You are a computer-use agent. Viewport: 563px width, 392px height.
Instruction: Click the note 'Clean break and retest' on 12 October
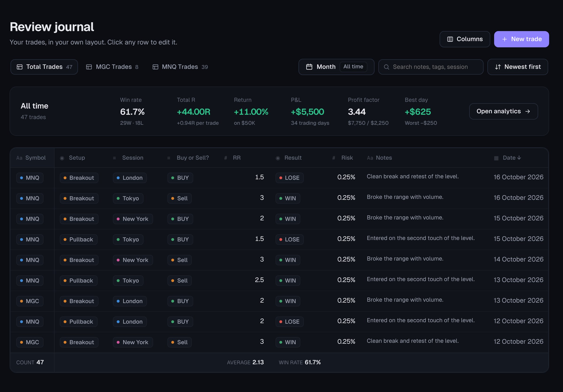pyautogui.click(x=413, y=341)
